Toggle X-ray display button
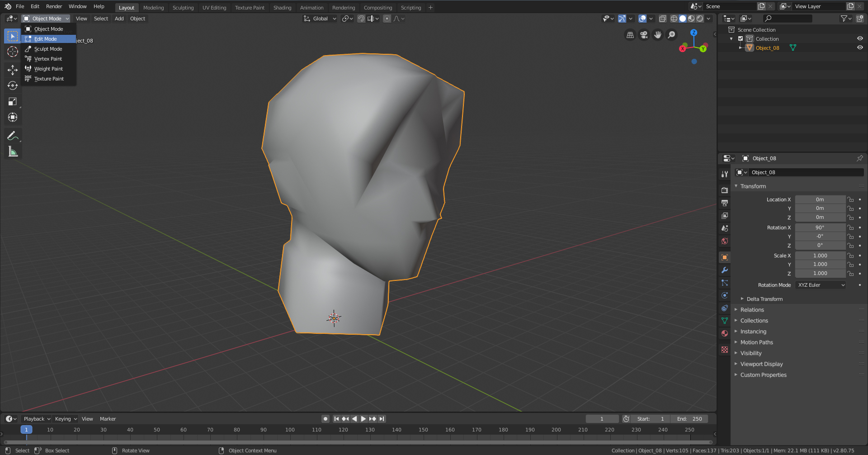Image resolution: width=868 pixels, height=455 pixels. coord(663,19)
